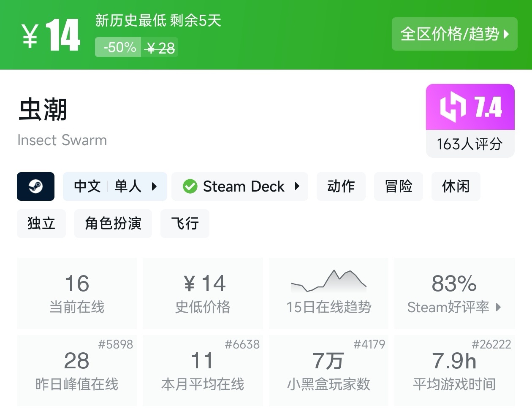Select the 休闲 genre tag
The width and height of the screenshot is (532, 408).
pos(456,186)
